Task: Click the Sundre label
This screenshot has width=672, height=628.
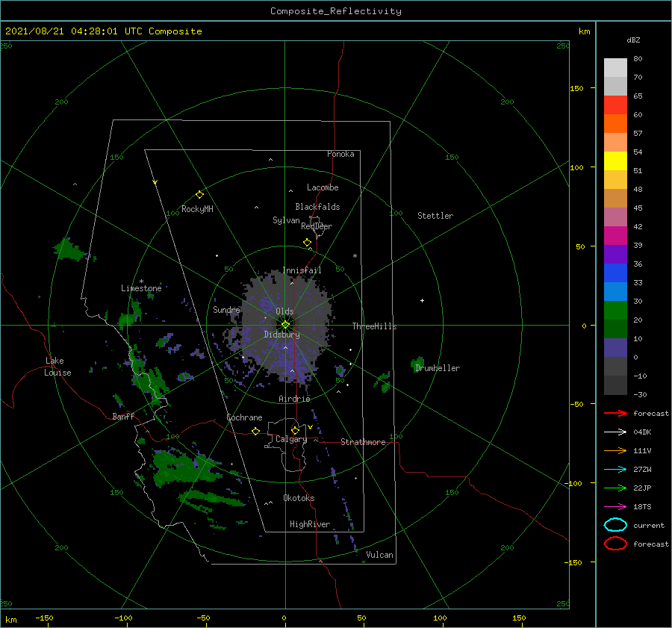Action: tap(226, 309)
